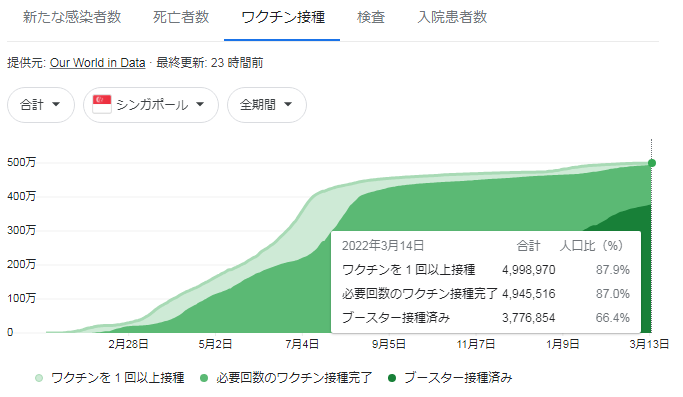The width and height of the screenshot is (683, 397).
Task: Click the green data point at chart end
Action: [652, 163]
